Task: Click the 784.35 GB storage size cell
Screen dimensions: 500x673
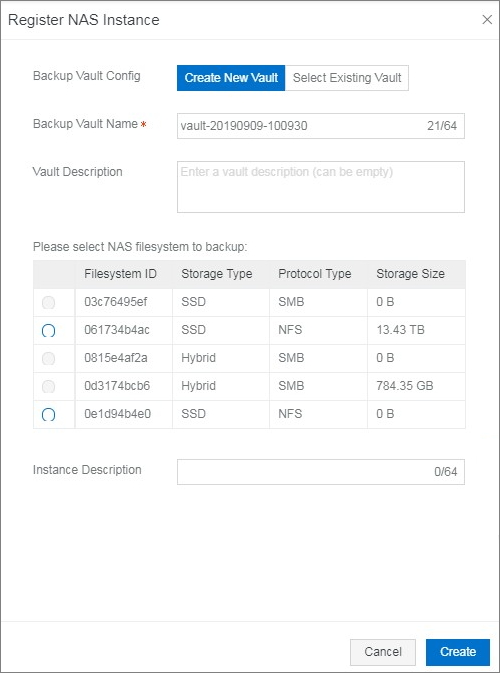Action: pyautogui.click(x=416, y=386)
